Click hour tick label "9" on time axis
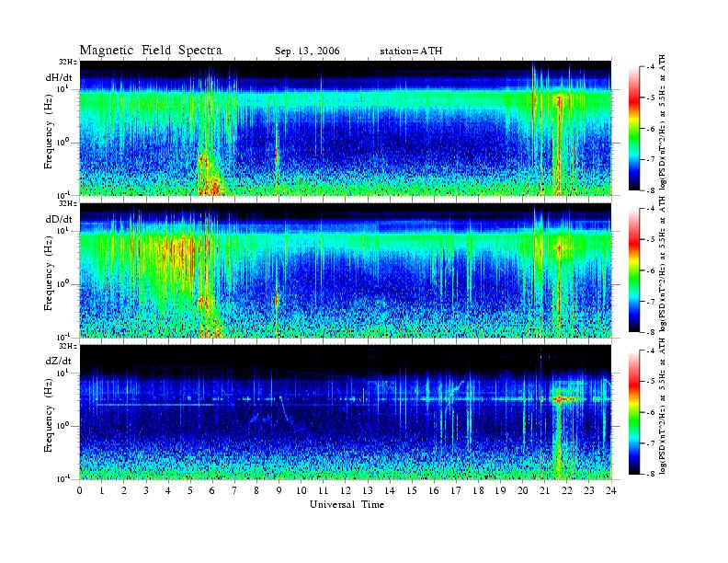 click(x=279, y=490)
